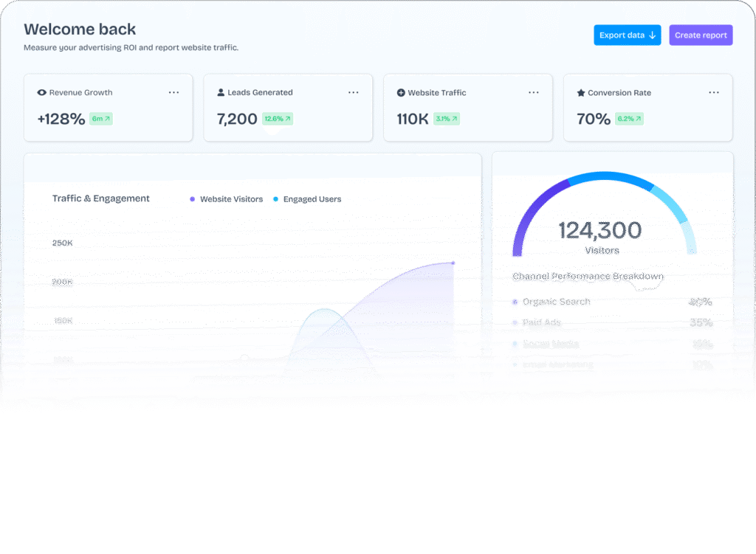Click the eye icon beside Revenue Growth
Viewport: 756px width, 554px height.
click(x=41, y=93)
